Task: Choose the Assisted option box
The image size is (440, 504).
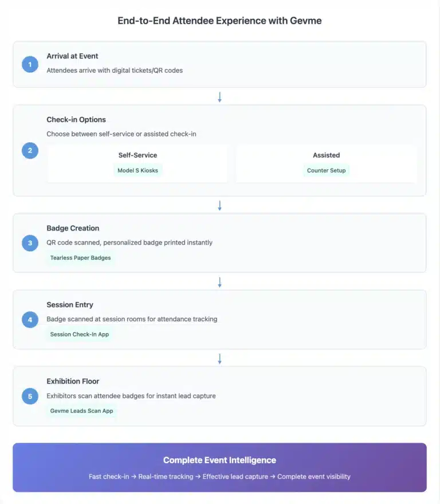Action: [327, 164]
